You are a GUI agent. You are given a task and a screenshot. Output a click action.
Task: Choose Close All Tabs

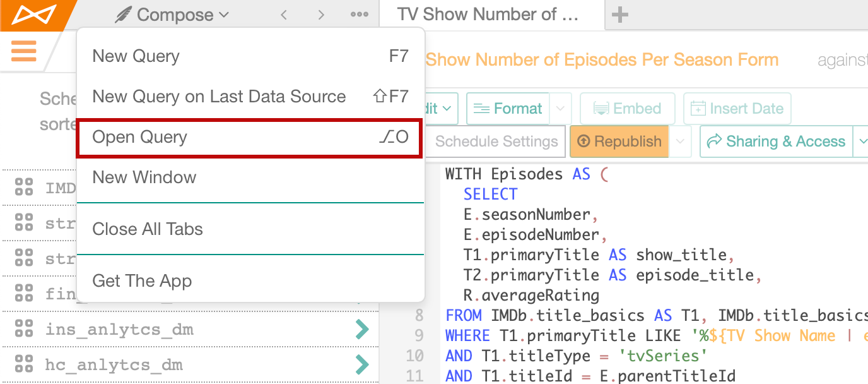pos(250,229)
